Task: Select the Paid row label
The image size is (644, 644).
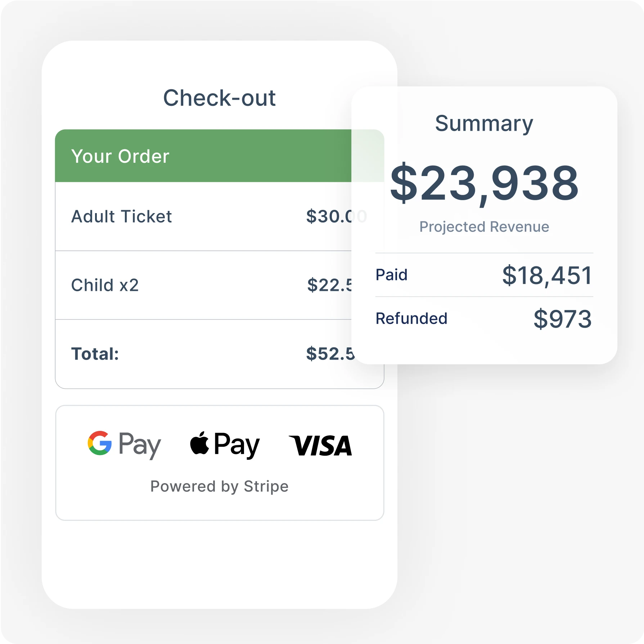Action: (x=391, y=275)
